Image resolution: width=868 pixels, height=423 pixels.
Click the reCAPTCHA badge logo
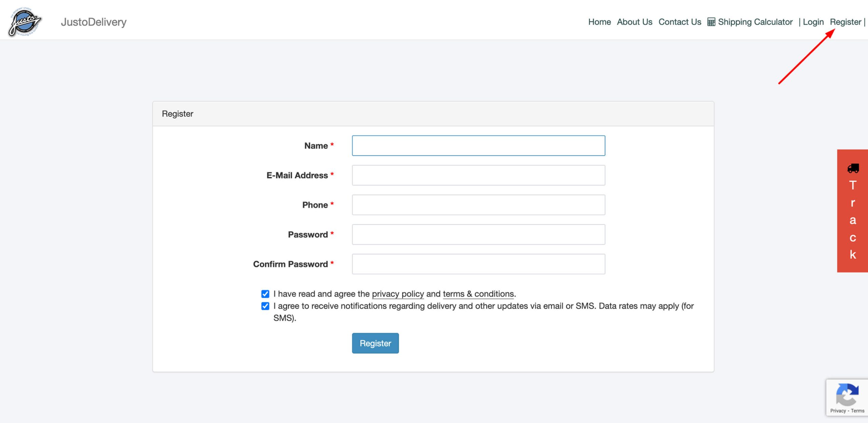pyautogui.click(x=847, y=394)
